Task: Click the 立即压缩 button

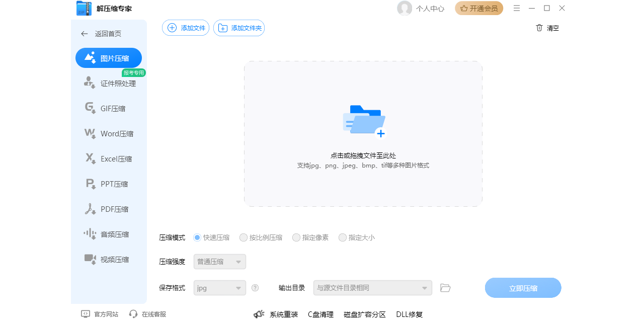Action: [523, 287]
